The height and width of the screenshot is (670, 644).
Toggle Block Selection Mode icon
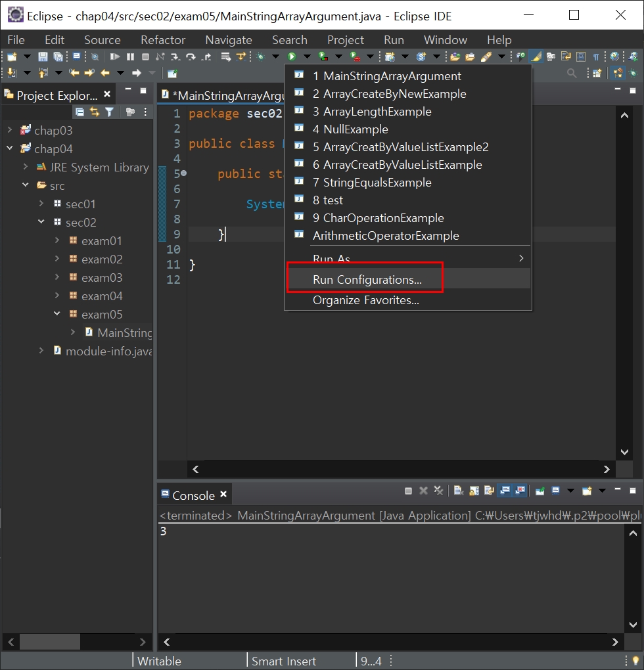click(x=581, y=56)
